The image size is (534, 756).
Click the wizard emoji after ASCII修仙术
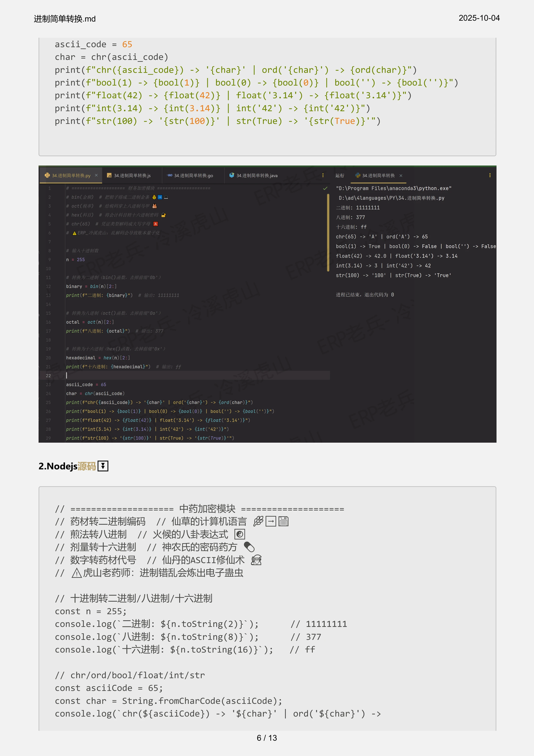[256, 560]
